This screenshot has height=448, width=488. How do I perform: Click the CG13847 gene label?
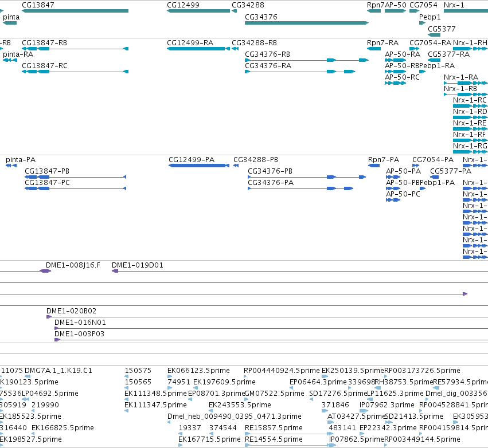[38, 5]
